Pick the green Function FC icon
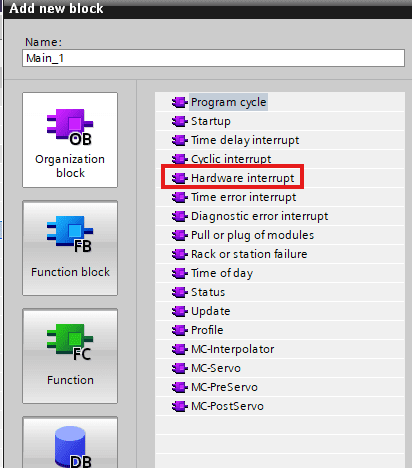 click(x=70, y=342)
